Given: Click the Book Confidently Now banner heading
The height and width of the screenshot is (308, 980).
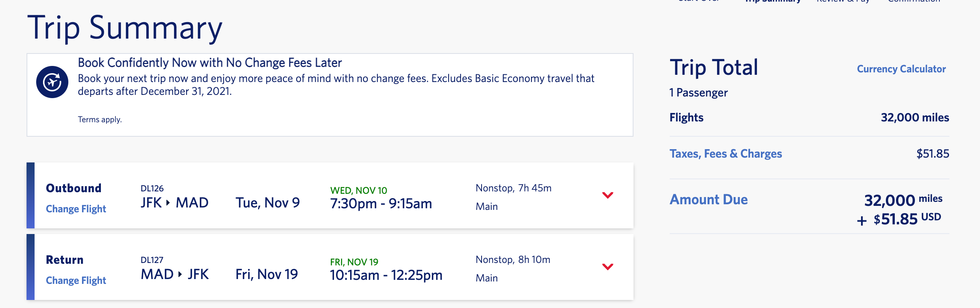Looking at the screenshot, I should click(x=209, y=63).
